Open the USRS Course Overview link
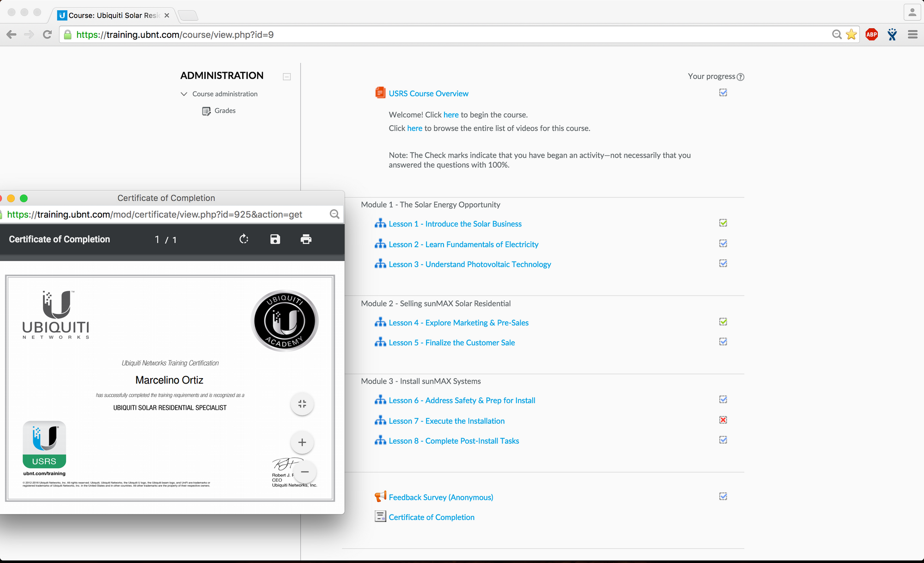 point(429,93)
